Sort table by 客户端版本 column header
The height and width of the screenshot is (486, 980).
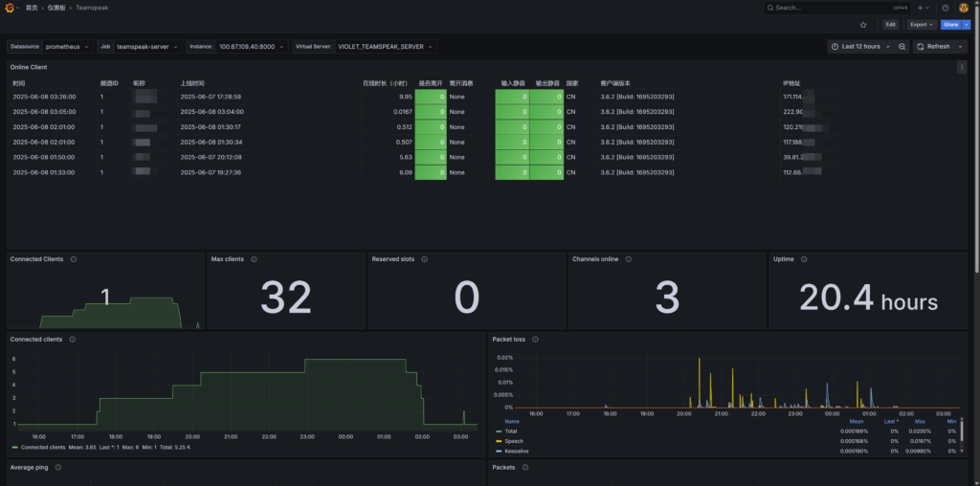click(615, 83)
